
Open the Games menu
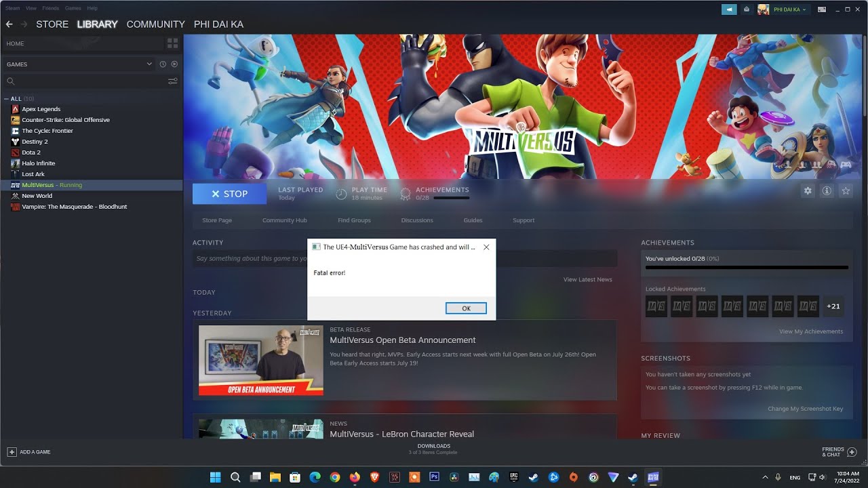click(x=73, y=8)
